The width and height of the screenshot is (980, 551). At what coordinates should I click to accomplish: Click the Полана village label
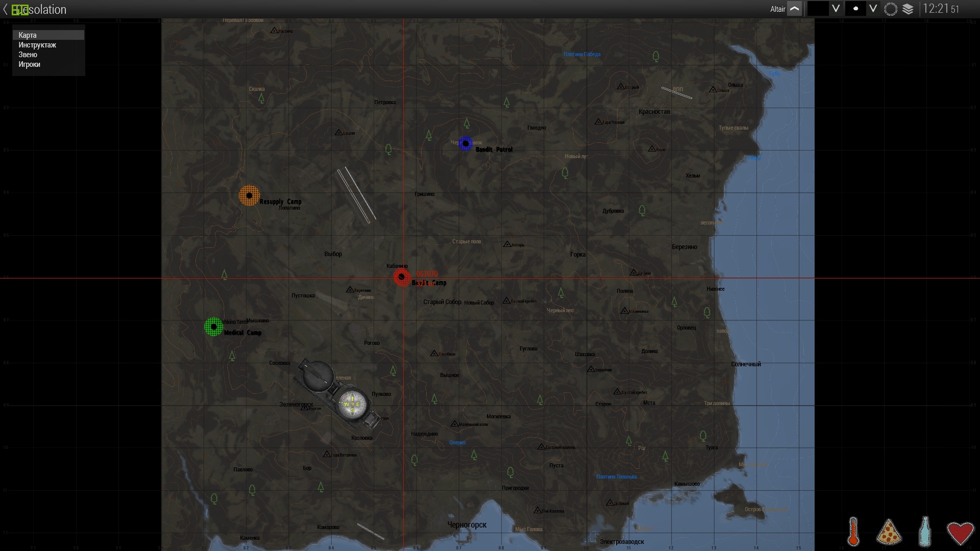[625, 291]
